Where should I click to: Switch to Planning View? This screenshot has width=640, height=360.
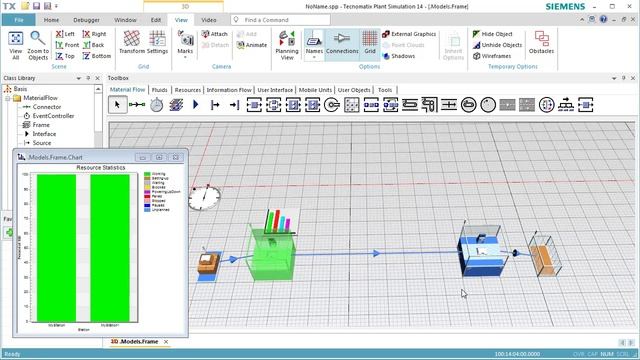pos(287,46)
